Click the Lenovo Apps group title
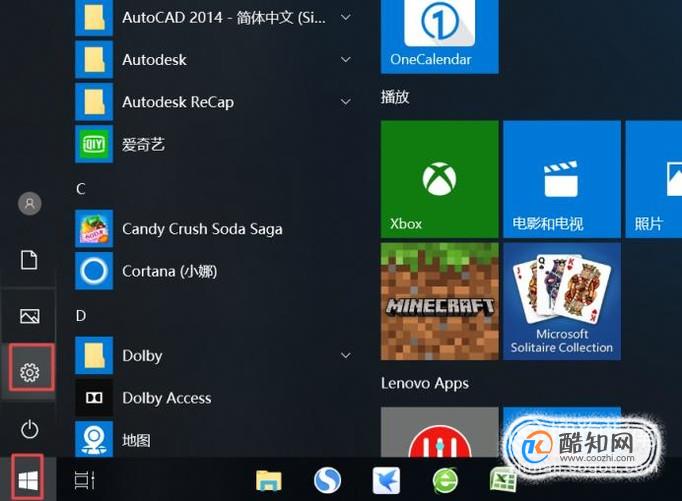The height and width of the screenshot is (501, 682). pyautogui.click(x=425, y=384)
